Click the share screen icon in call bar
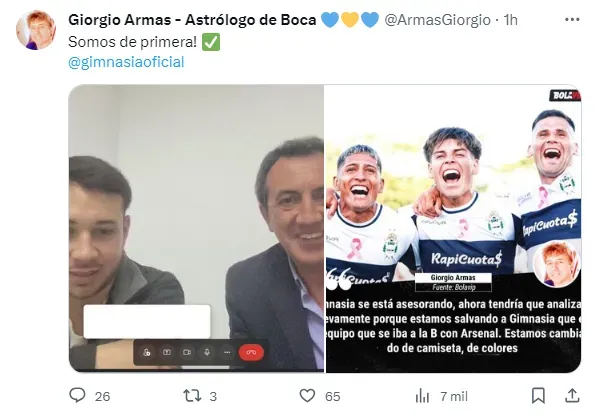The width and height of the screenshot is (596, 418). (167, 352)
